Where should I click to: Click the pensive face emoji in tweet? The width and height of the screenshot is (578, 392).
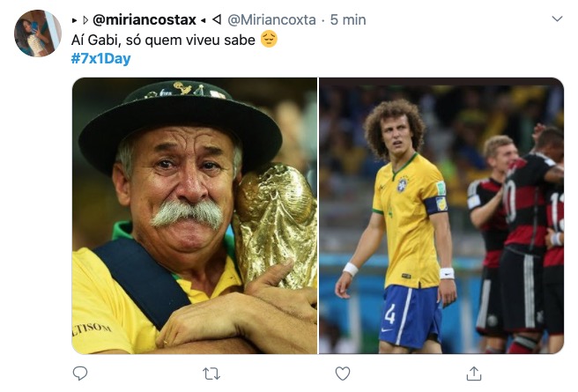(270, 40)
